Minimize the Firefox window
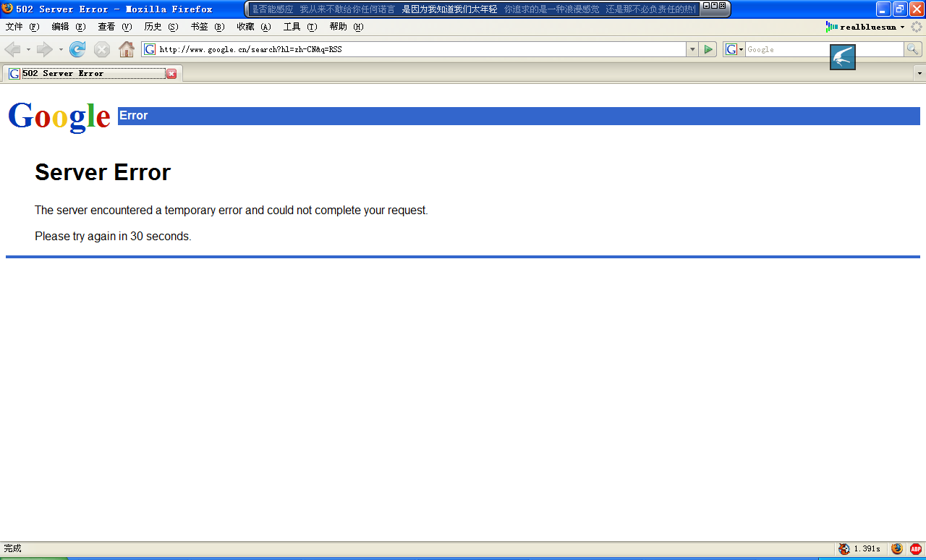The height and width of the screenshot is (560, 926). coord(883,9)
